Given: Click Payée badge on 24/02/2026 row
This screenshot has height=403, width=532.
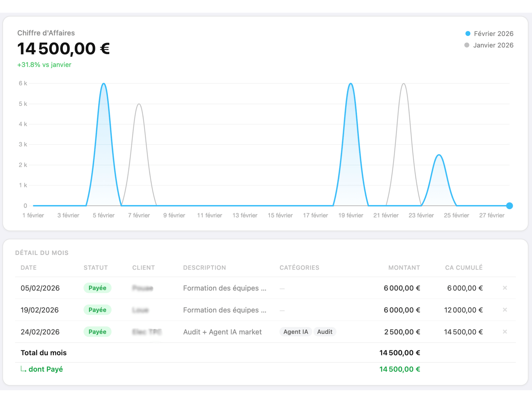Looking at the screenshot, I should 97,332.
